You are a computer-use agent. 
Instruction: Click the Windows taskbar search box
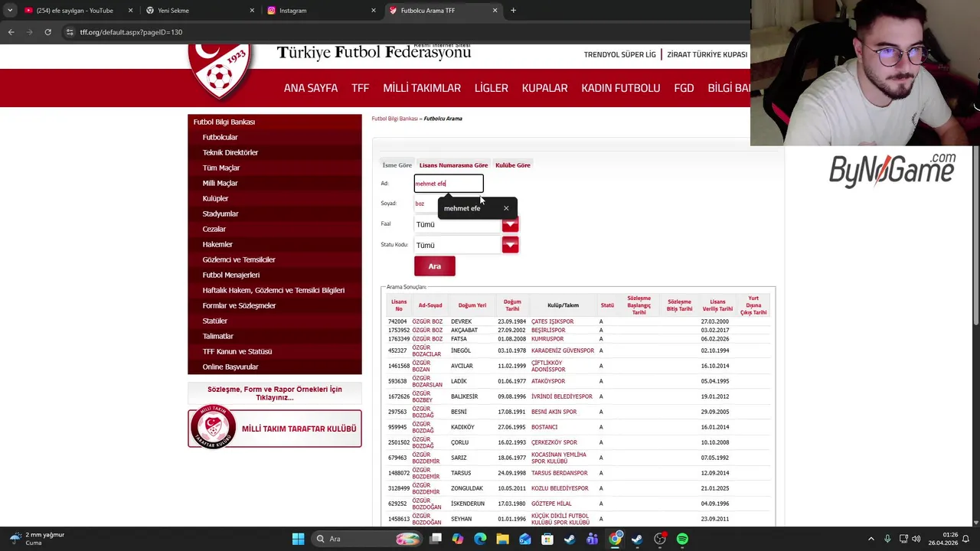[x=367, y=539]
